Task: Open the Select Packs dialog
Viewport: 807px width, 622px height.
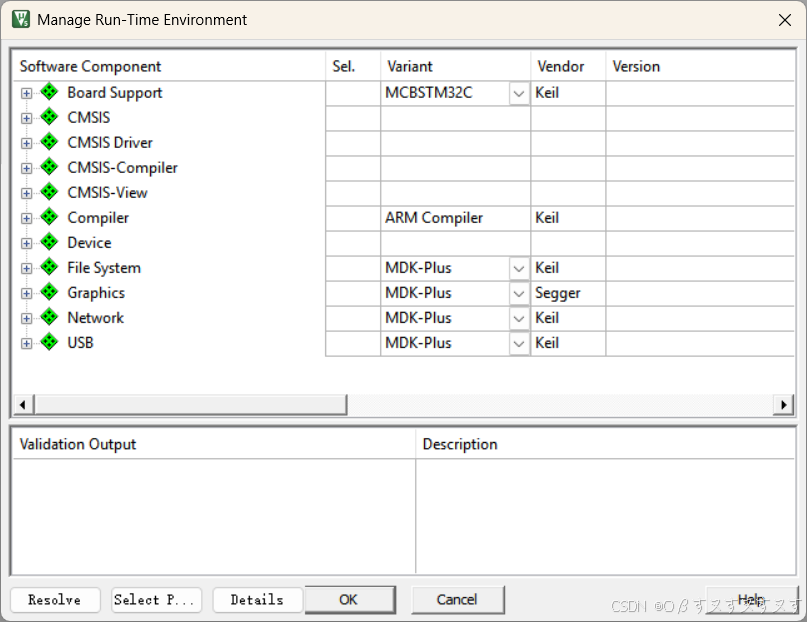Action: pos(156,600)
